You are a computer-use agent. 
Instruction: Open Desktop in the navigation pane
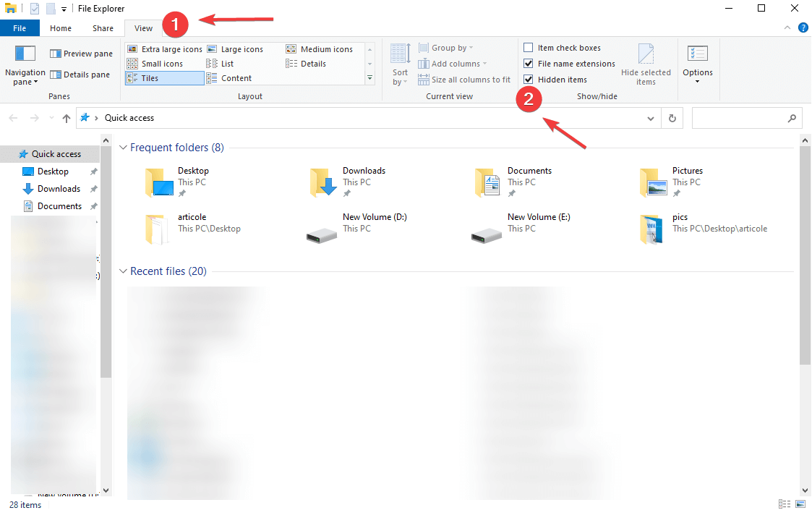[x=52, y=171]
